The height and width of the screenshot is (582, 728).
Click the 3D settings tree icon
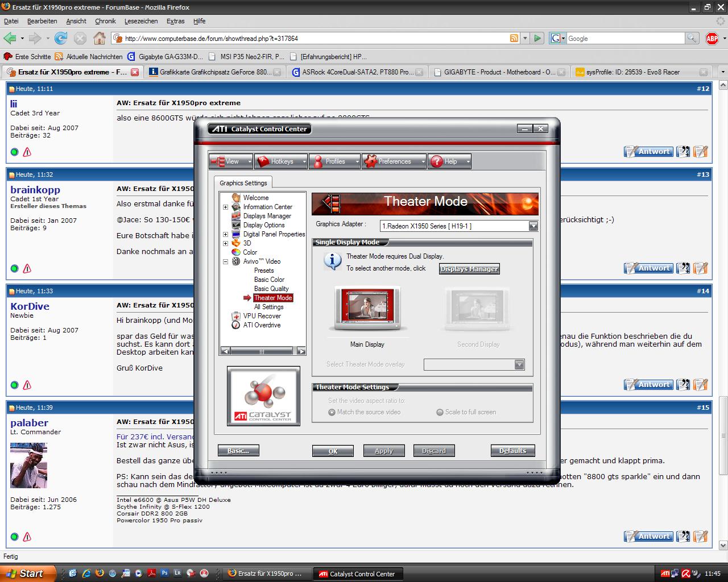point(236,243)
